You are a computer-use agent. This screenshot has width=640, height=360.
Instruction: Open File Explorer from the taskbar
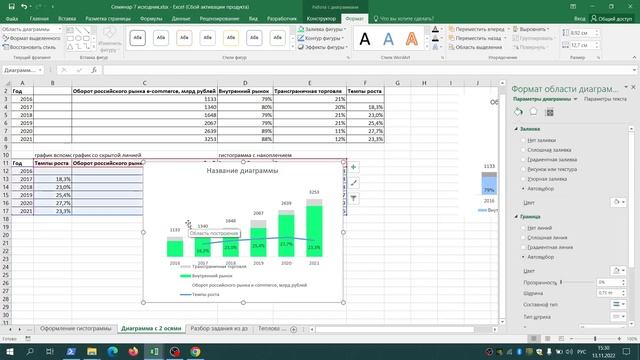92,351
